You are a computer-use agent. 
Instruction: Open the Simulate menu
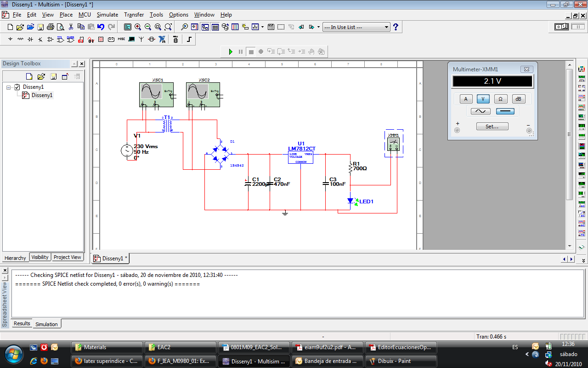pyautogui.click(x=107, y=15)
